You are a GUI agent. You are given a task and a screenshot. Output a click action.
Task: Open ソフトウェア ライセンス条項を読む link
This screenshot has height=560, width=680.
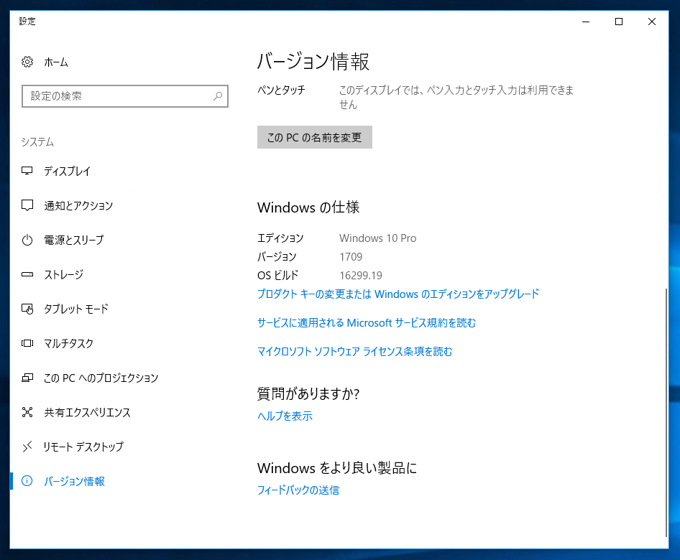click(355, 351)
